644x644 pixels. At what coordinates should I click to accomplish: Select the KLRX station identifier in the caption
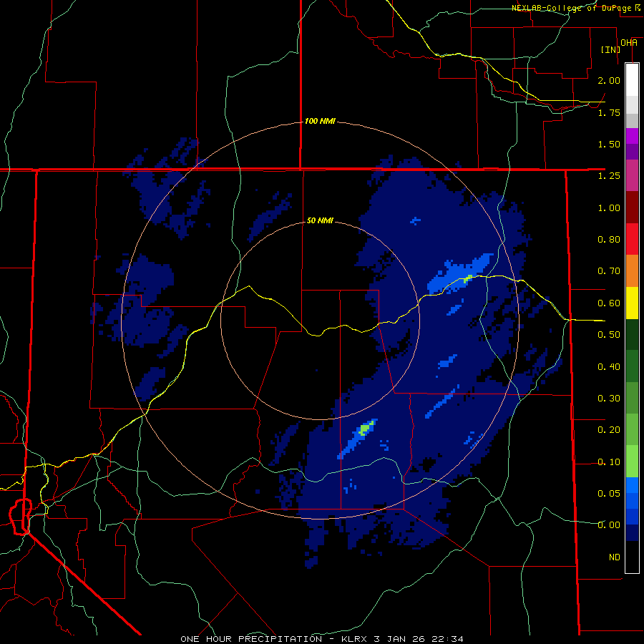355,639
